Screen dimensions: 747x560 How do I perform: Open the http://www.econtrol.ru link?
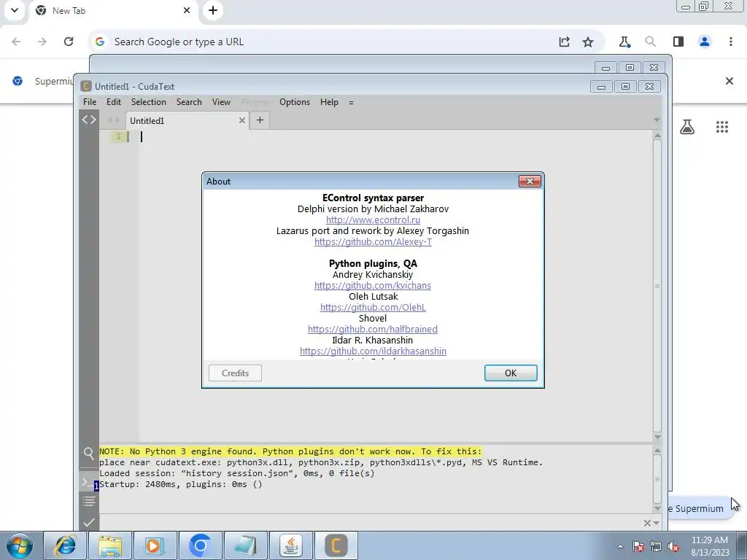[373, 220]
